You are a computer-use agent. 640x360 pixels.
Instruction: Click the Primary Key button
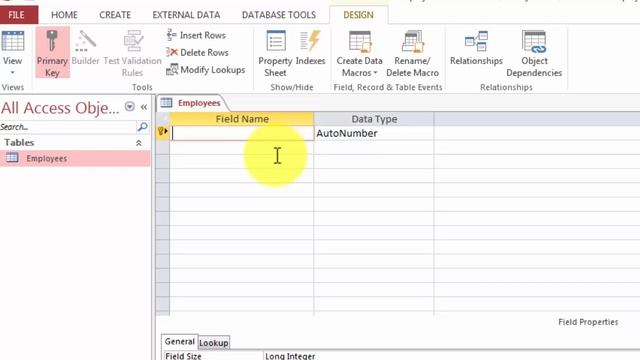pyautogui.click(x=52, y=53)
